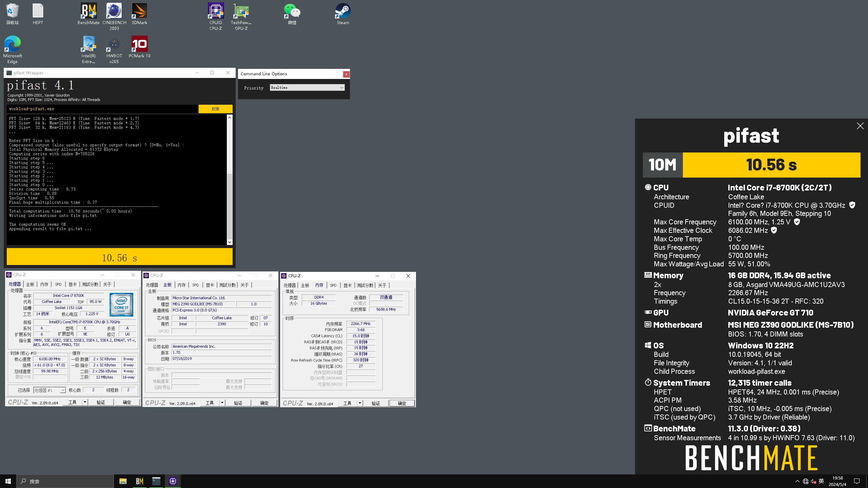This screenshot has height=488, width=868.
Task: Click 确定 button in first CPU-Z window
Action: 127,402
